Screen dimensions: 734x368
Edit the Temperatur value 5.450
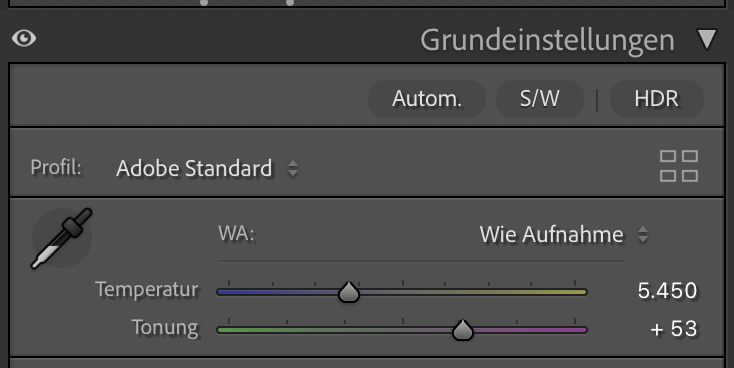[667, 291]
